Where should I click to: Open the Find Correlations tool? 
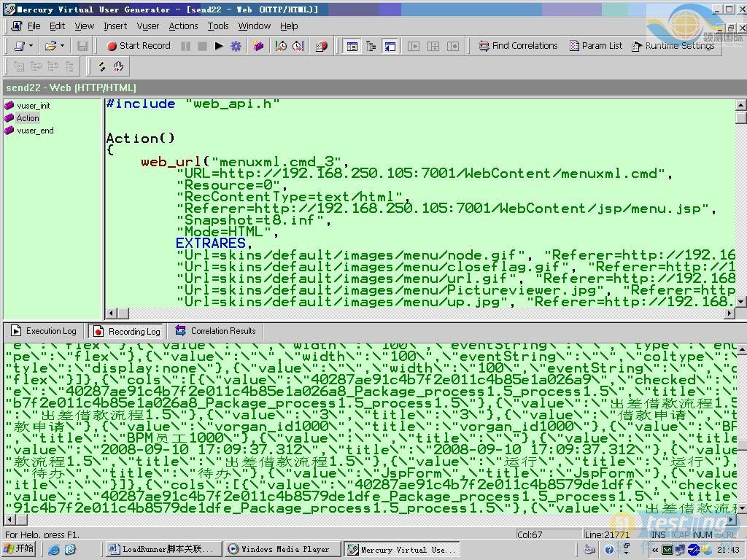(518, 46)
